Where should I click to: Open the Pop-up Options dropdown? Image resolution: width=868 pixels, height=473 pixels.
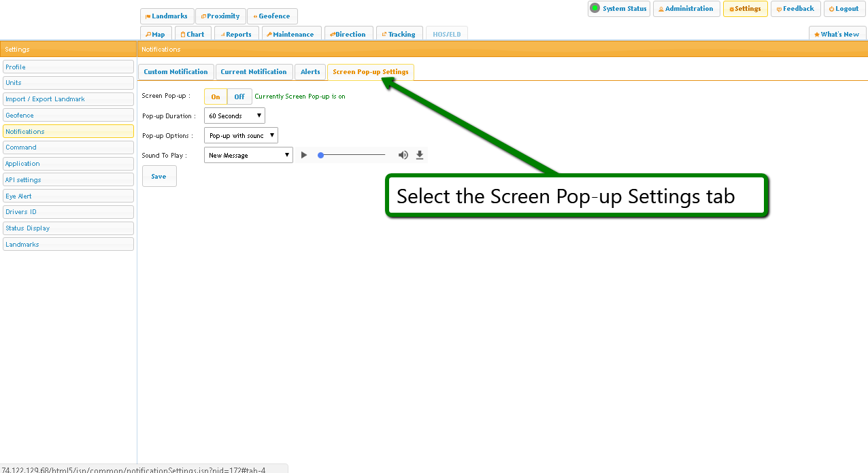[x=241, y=136]
